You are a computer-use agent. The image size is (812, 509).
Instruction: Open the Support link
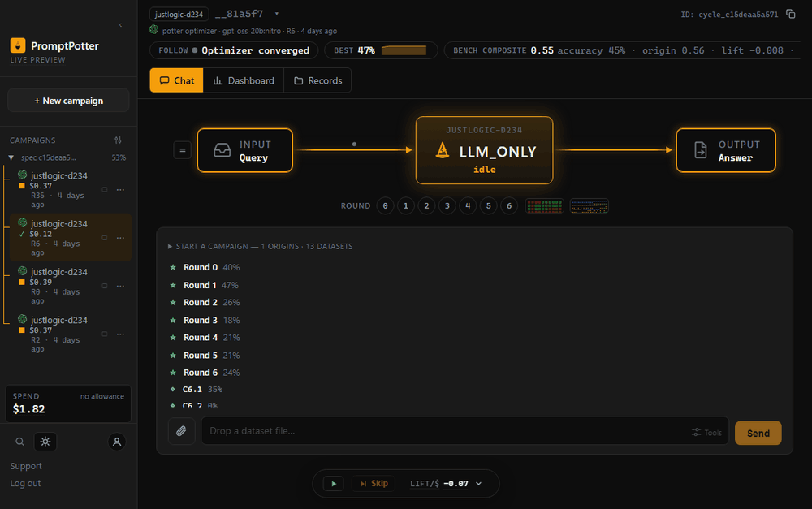click(x=26, y=466)
